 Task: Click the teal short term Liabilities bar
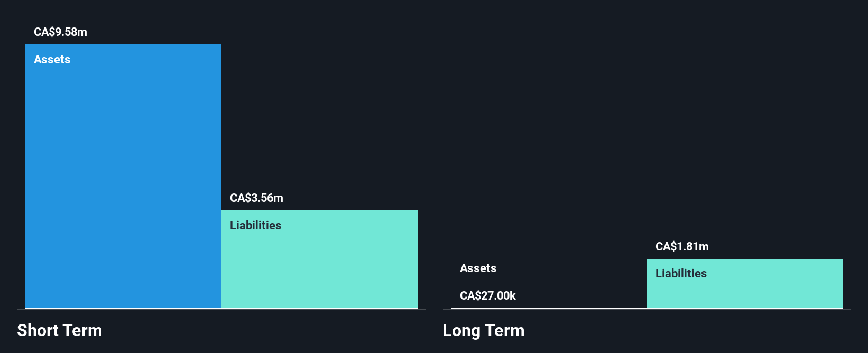(319, 259)
